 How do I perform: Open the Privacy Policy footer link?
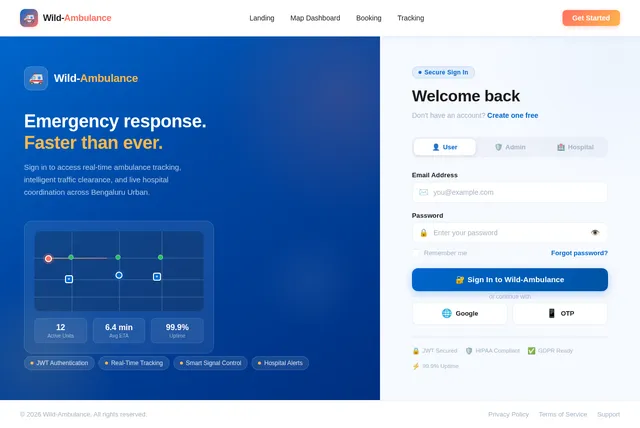point(508,414)
